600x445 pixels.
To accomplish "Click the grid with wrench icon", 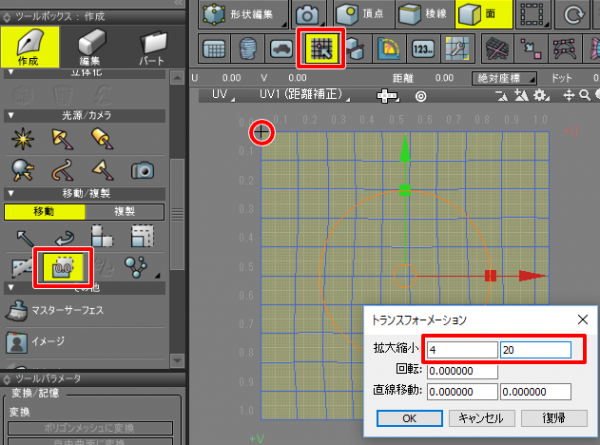I will click(457, 49).
